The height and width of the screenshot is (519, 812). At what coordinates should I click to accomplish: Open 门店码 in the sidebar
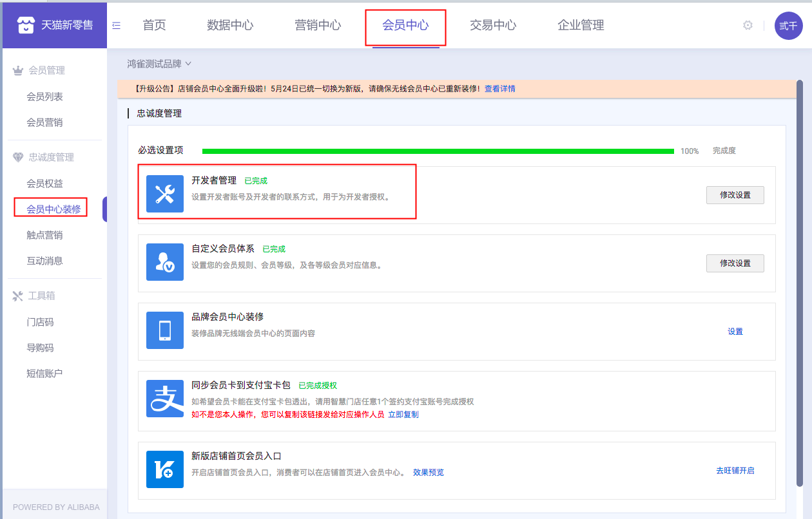[x=40, y=322]
